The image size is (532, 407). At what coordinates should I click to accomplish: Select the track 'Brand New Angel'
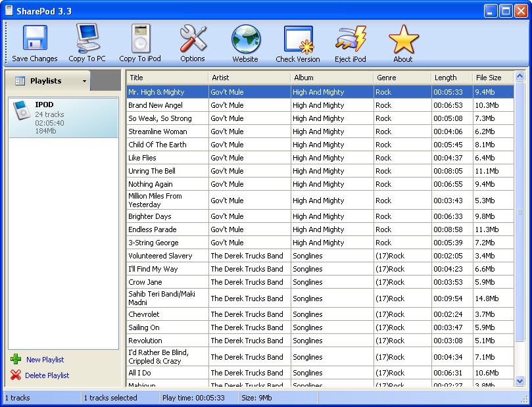pyautogui.click(x=320, y=105)
